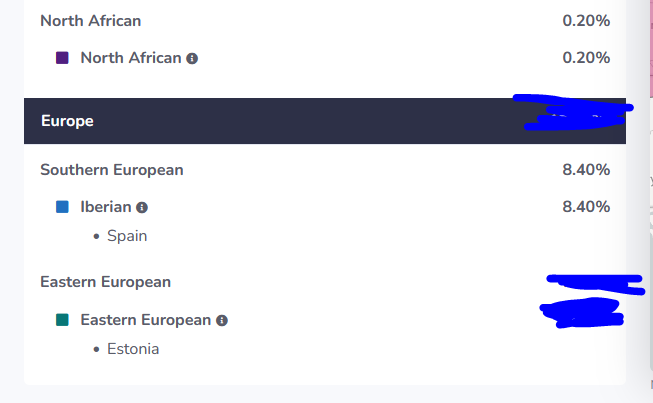This screenshot has width=653, height=403.
Task: Select the North African category heading
Action: [x=90, y=21]
